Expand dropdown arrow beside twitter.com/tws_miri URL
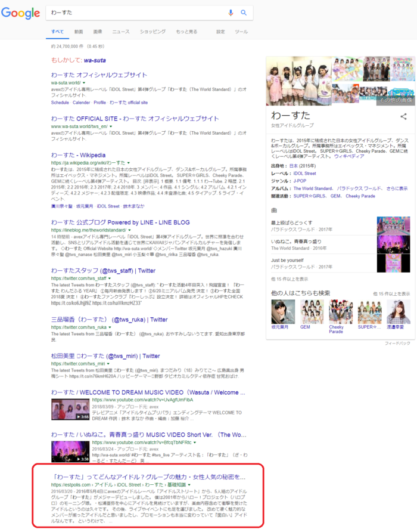 tap(108, 364)
